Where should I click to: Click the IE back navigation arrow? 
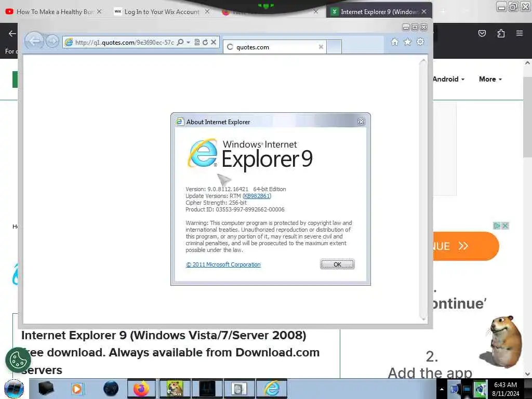click(34, 42)
